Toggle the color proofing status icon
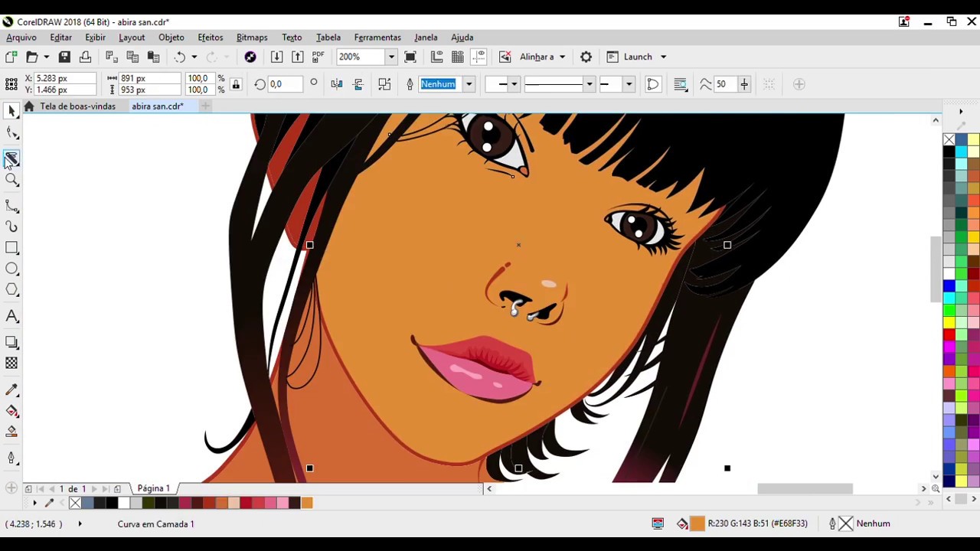 658,523
